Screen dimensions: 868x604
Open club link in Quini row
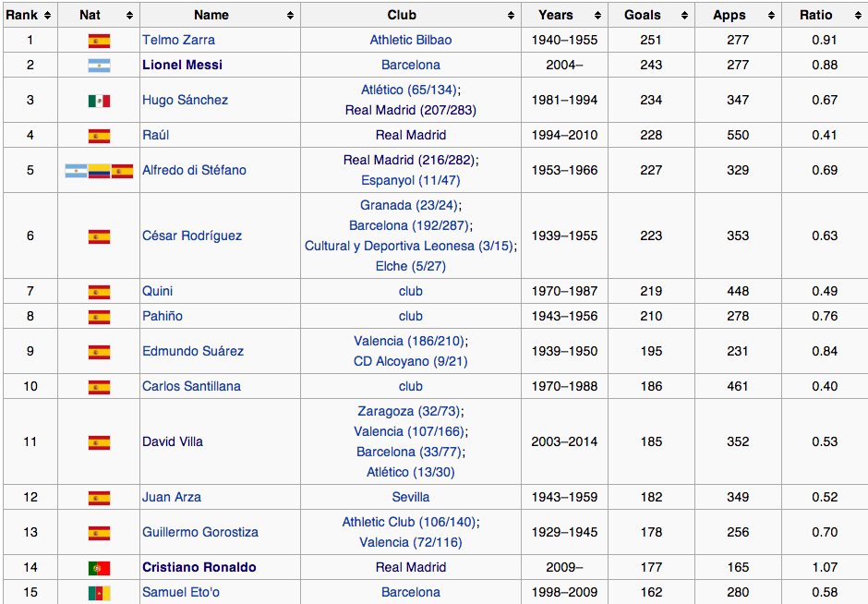click(411, 291)
